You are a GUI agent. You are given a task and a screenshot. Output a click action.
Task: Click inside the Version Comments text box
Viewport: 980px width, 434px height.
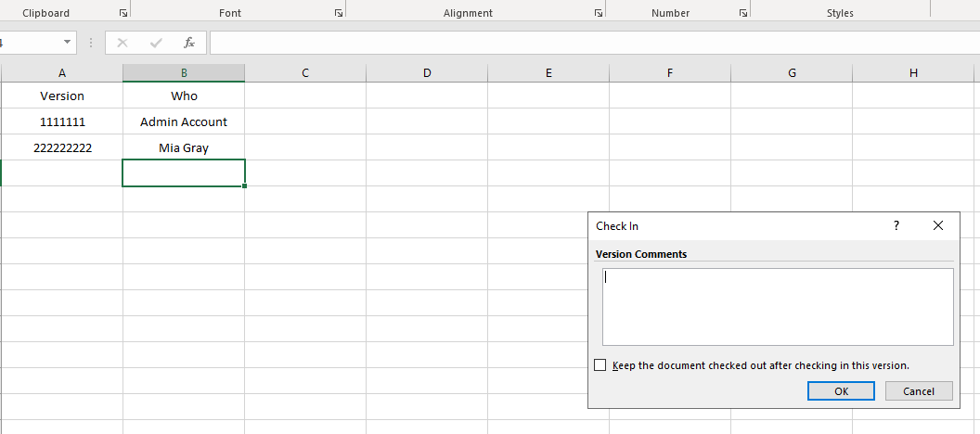[x=778, y=307]
